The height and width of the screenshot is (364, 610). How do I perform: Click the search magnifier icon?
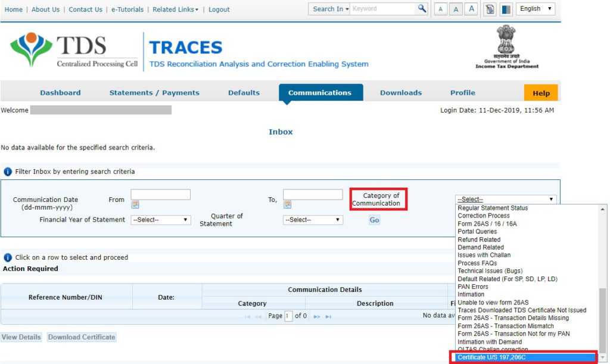[422, 9]
